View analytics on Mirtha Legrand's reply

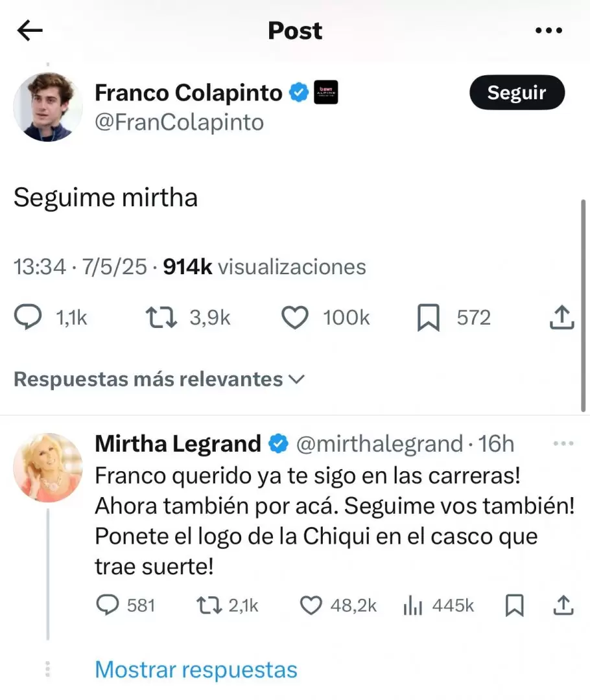pyautogui.click(x=413, y=605)
